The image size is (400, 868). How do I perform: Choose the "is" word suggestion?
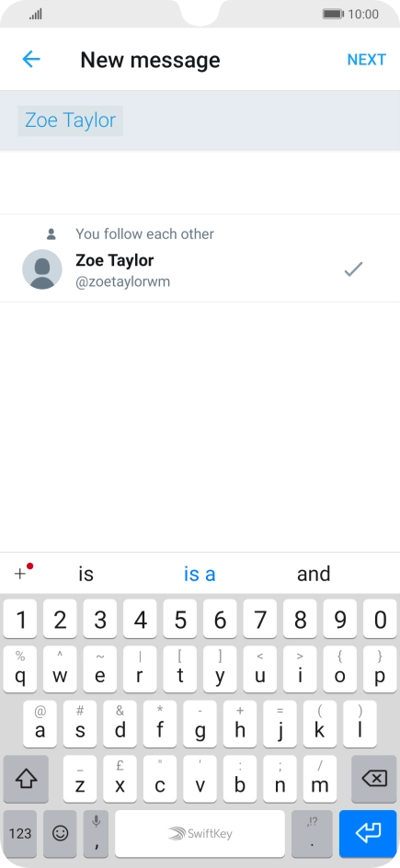point(86,574)
